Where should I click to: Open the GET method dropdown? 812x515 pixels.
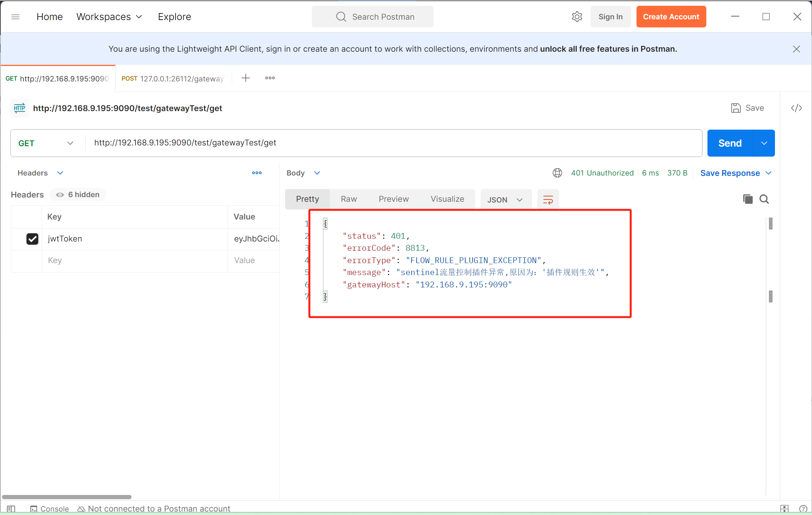[46, 143]
